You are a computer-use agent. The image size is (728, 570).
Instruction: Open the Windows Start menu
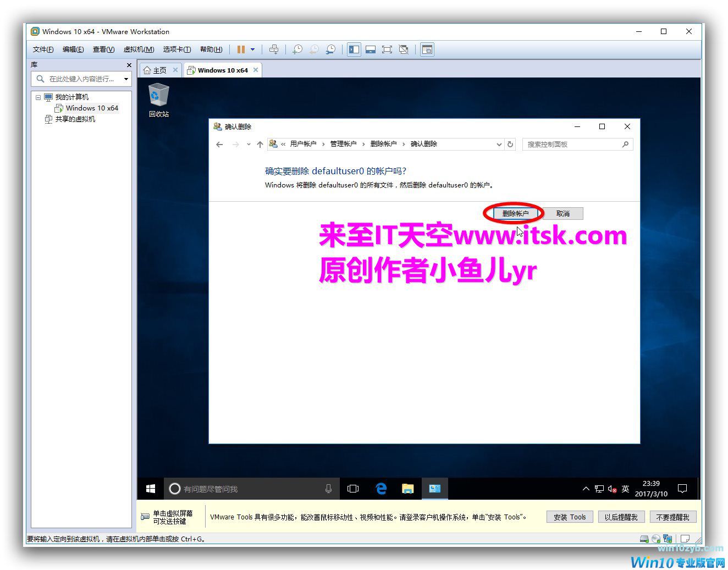151,489
